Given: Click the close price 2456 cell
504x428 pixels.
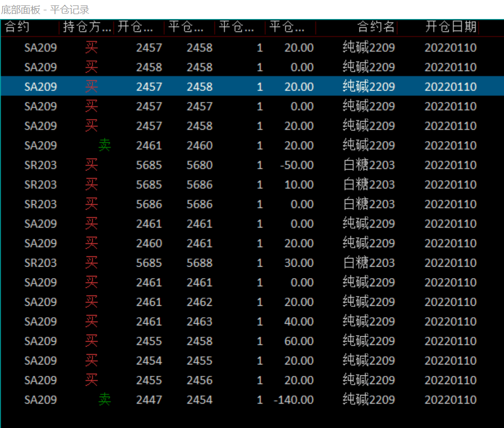Looking at the screenshot, I should [199, 380].
